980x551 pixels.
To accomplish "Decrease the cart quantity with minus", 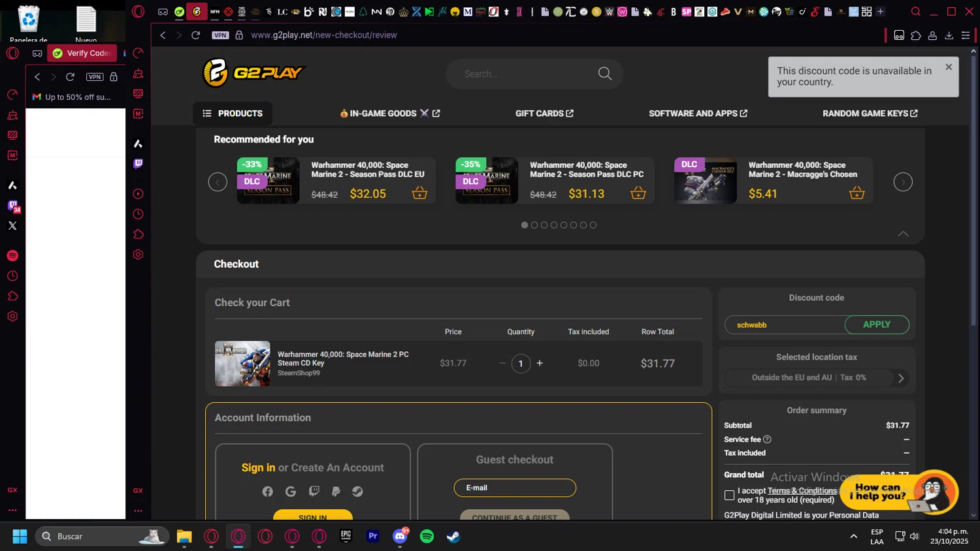I will (502, 363).
